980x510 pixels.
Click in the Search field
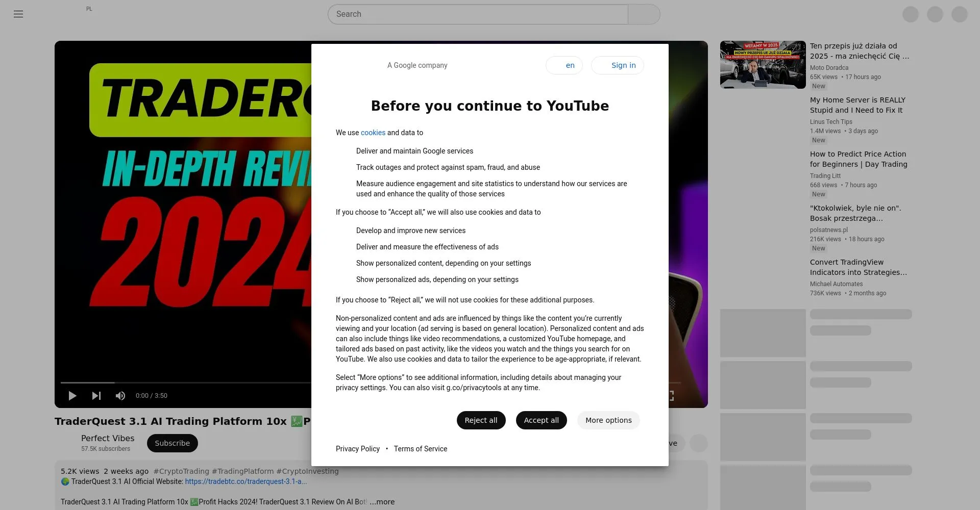coord(478,14)
